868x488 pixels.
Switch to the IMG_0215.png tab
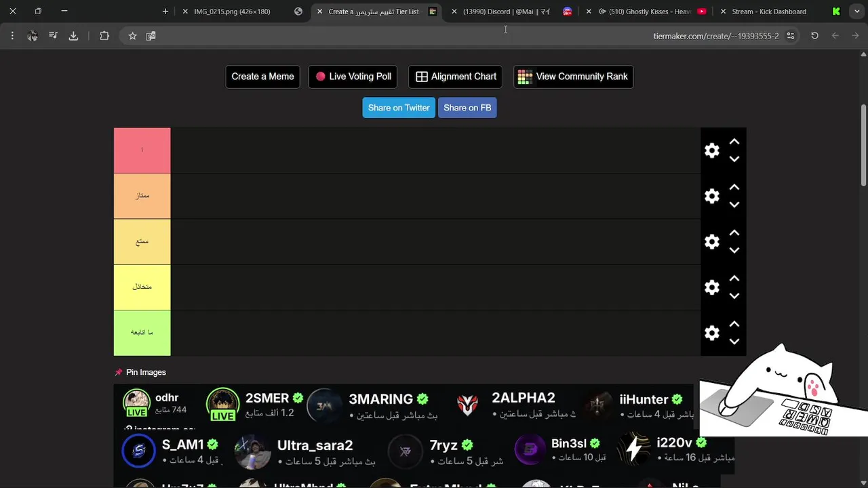(242, 12)
